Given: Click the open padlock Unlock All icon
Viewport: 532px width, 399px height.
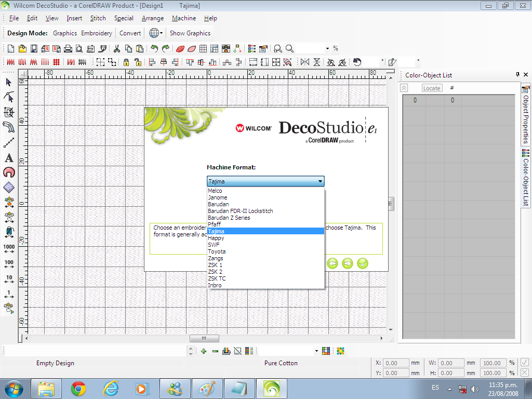Looking at the screenshot, I should pyautogui.click(x=137, y=62).
